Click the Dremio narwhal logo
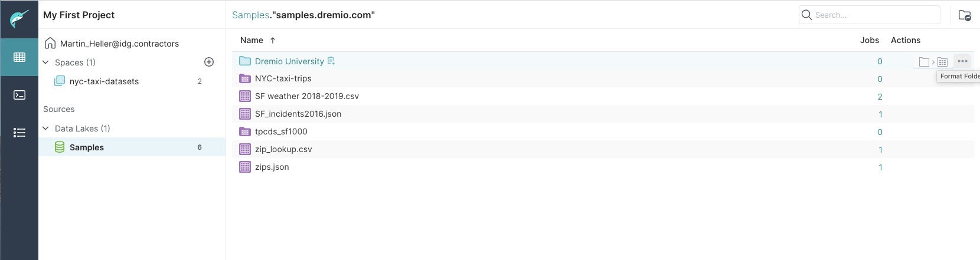980x260 pixels. [x=19, y=18]
